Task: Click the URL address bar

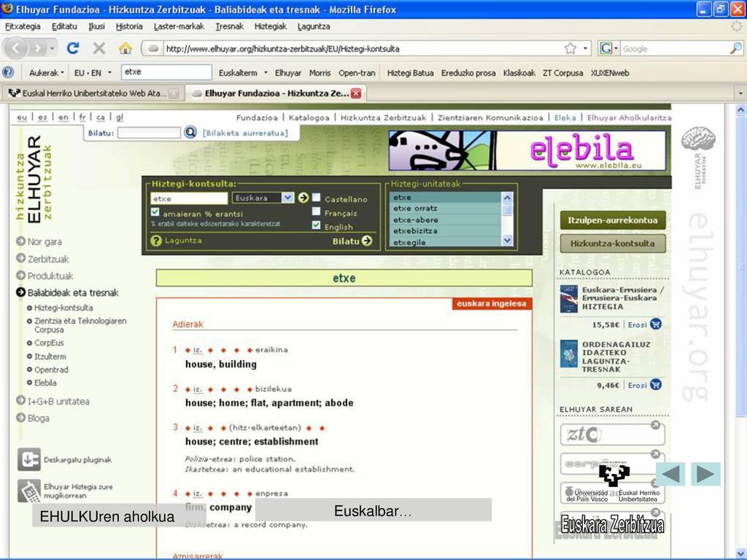Action: (x=362, y=49)
